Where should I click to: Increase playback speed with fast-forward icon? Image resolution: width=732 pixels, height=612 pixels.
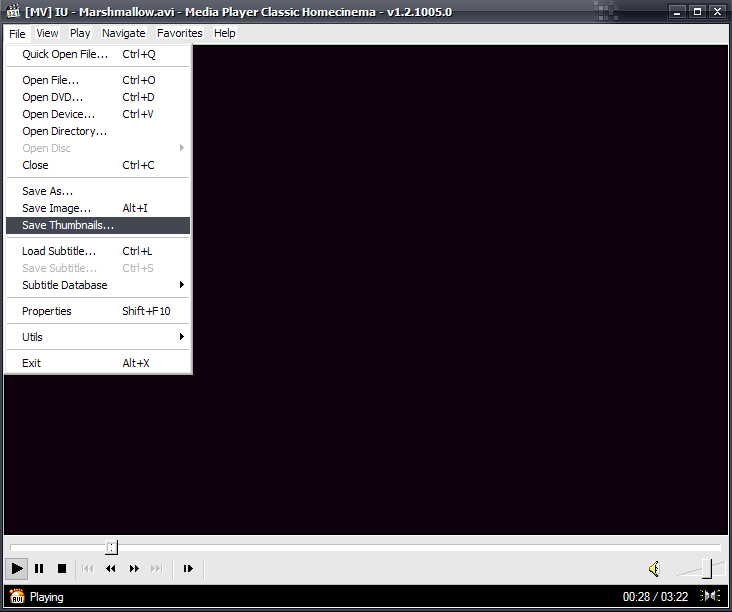point(134,569)
